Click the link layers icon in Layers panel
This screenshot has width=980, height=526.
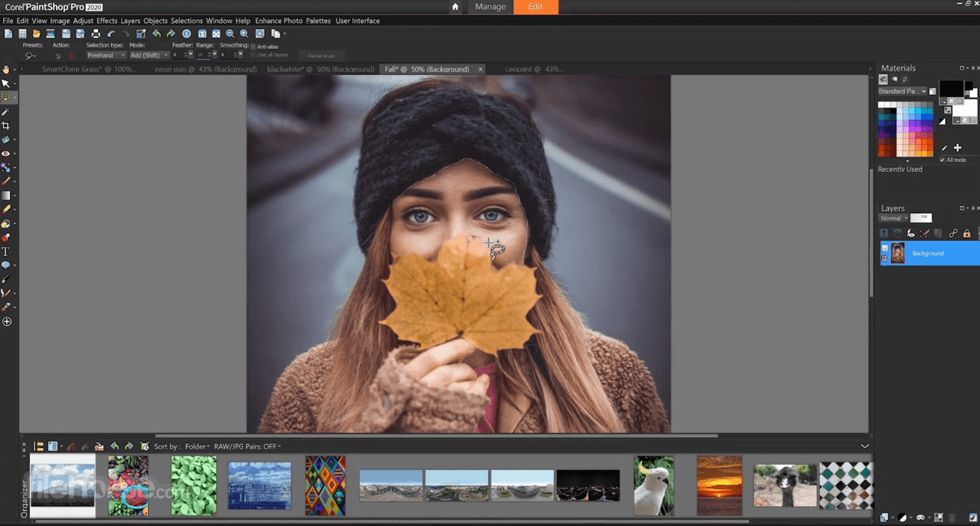tap(954, 232)
